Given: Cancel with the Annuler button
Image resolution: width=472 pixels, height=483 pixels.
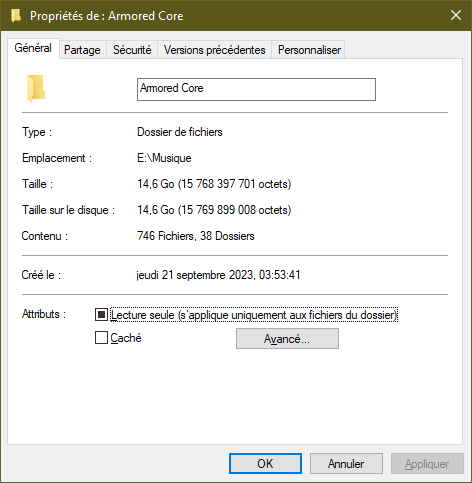Looking at the screenshot, I should pyautogui.click(x=346, y=463).
